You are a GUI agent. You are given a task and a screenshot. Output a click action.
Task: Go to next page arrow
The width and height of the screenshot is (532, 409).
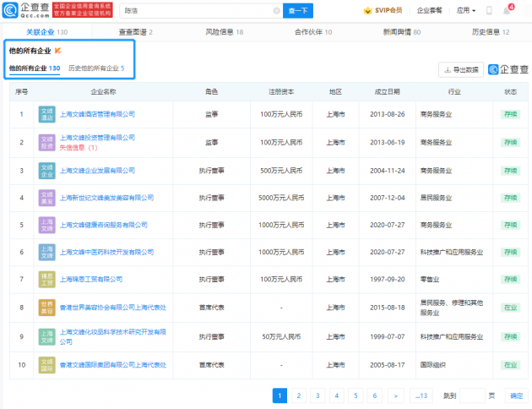394,395
